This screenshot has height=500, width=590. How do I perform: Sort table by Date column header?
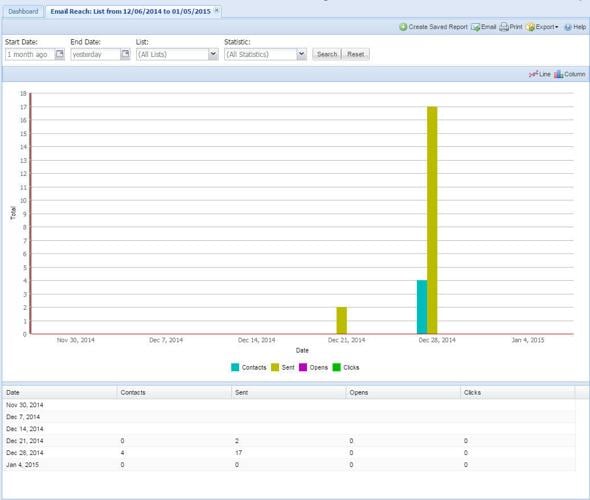coord(59,392)
